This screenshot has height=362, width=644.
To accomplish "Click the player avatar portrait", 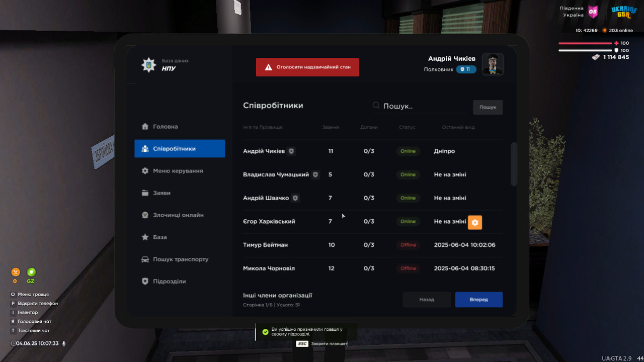I will pyautogui.click(x=493, y=64).
